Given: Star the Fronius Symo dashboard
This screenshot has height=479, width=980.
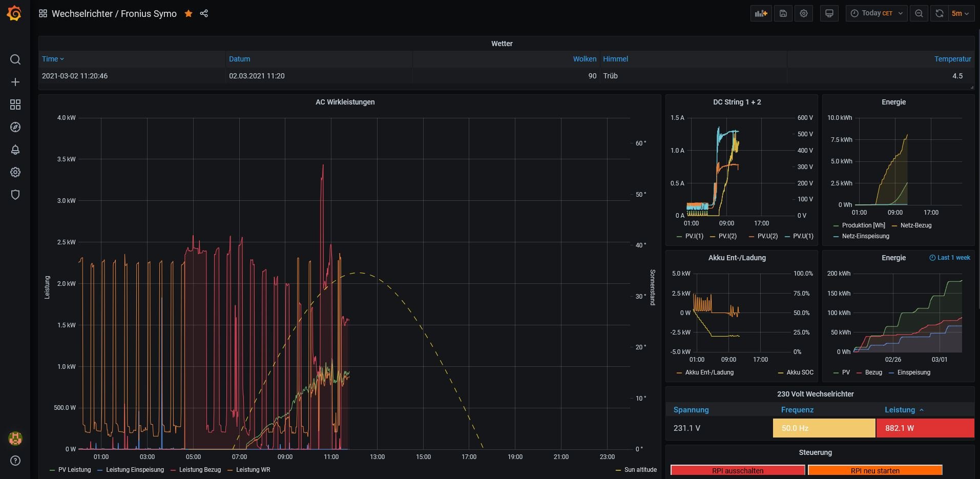Looking at the screenshot, I should click(x=189, y=14).
